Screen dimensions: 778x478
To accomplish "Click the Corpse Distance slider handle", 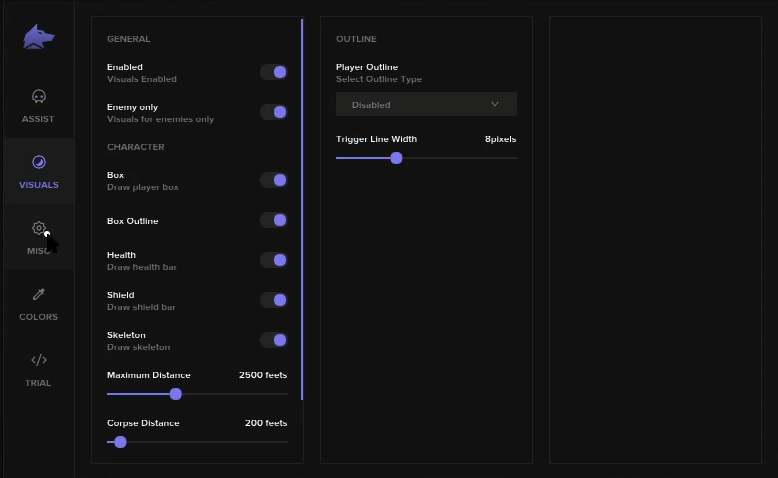I will coord(120,442).
